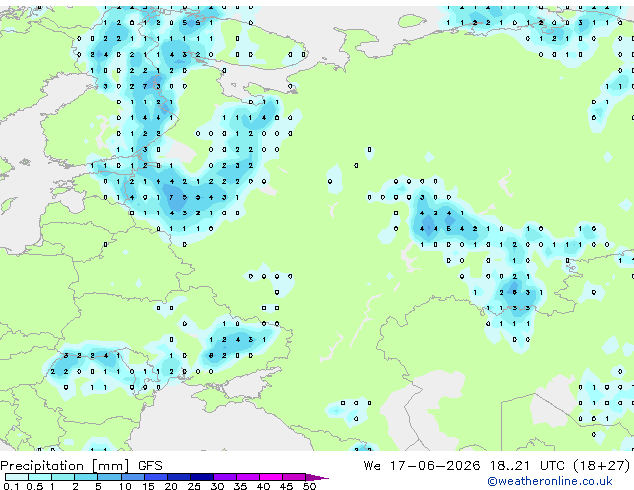Click the legend label '40'
Viewport: 634px width, 490px height.
263,486
